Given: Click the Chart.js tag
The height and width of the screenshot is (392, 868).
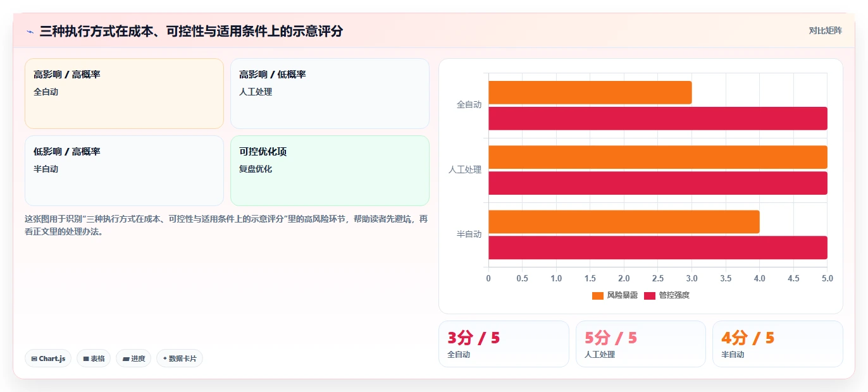Looking at the screenshot, I should click(x=48, y=358).
